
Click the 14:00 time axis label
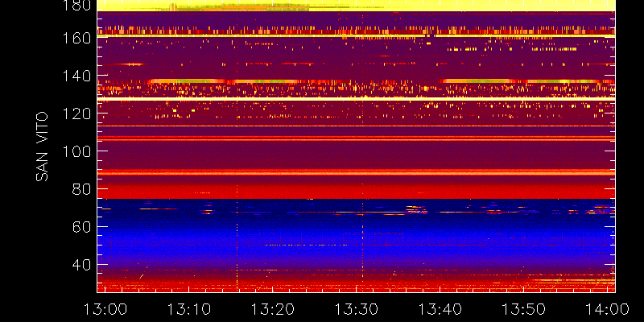pos(608,309)
